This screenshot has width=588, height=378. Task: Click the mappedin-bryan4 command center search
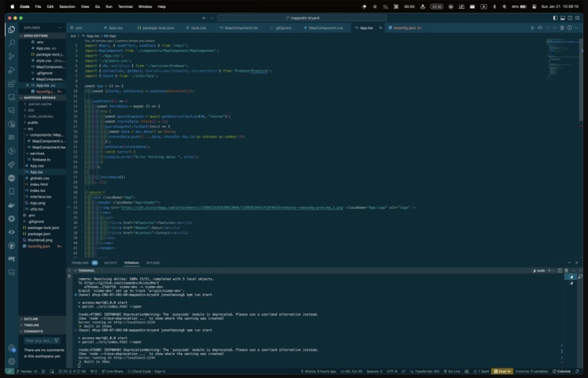(x=302, y=18)
